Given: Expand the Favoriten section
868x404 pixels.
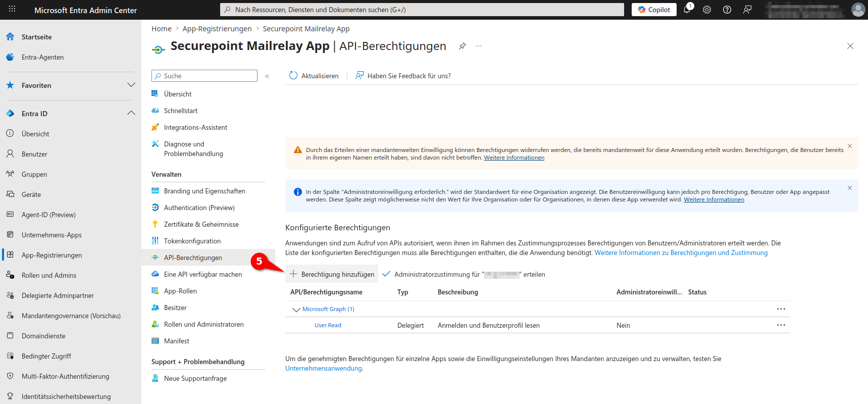Looking at the screenshot, I should pyautogui.click(x=131, y=85).
